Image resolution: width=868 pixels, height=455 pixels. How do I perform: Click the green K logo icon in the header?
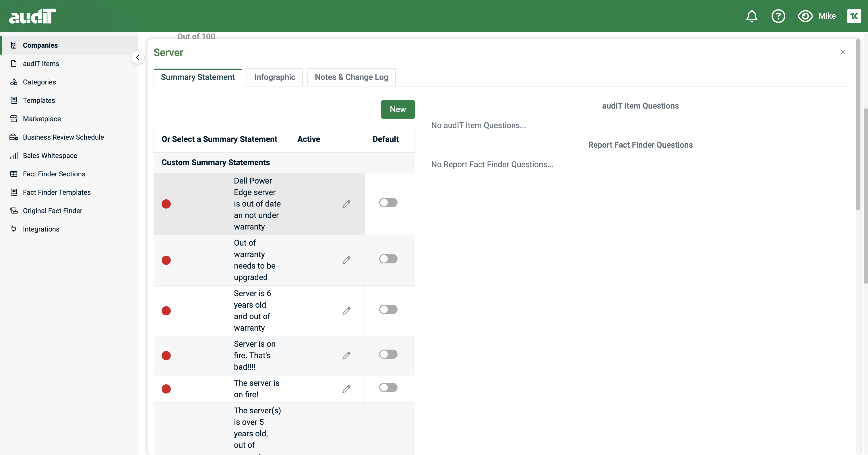(854, 16)
